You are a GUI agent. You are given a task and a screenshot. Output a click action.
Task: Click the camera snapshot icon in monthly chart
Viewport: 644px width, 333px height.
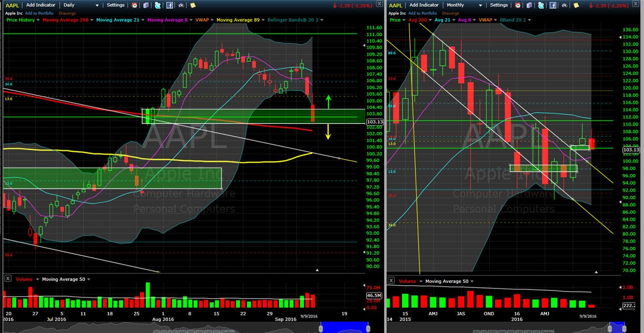click(565, 5)
